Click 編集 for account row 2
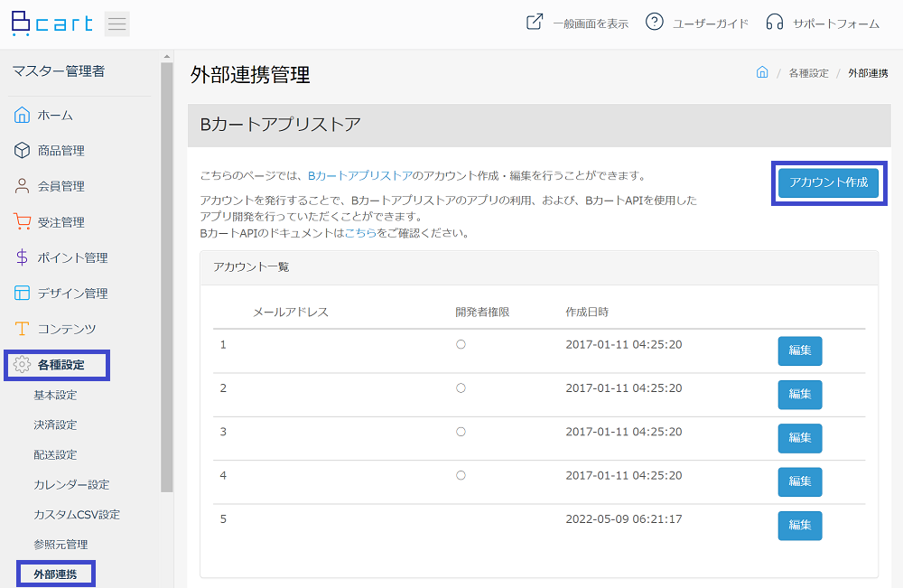The width and height of the screenshot is (903, 588). 800,395
